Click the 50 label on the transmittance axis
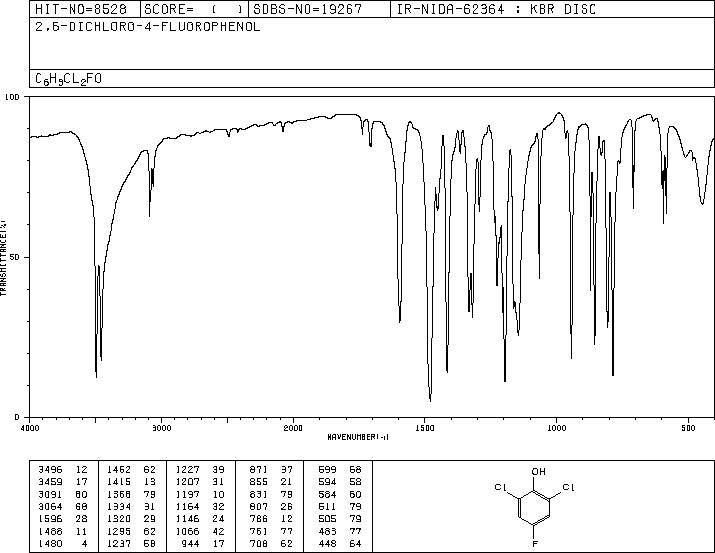Screen dimensions: 715x553 (15, 257)
